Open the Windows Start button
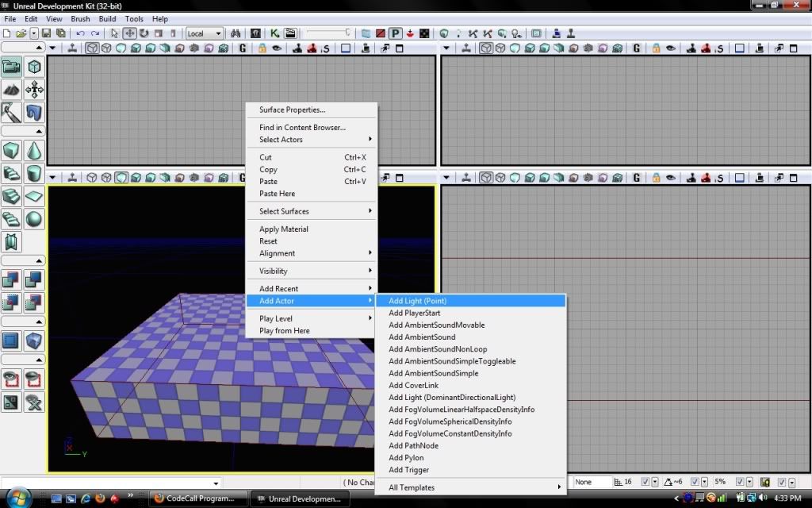Viewport: 812px width, 508px height. (x=19, y=498)
